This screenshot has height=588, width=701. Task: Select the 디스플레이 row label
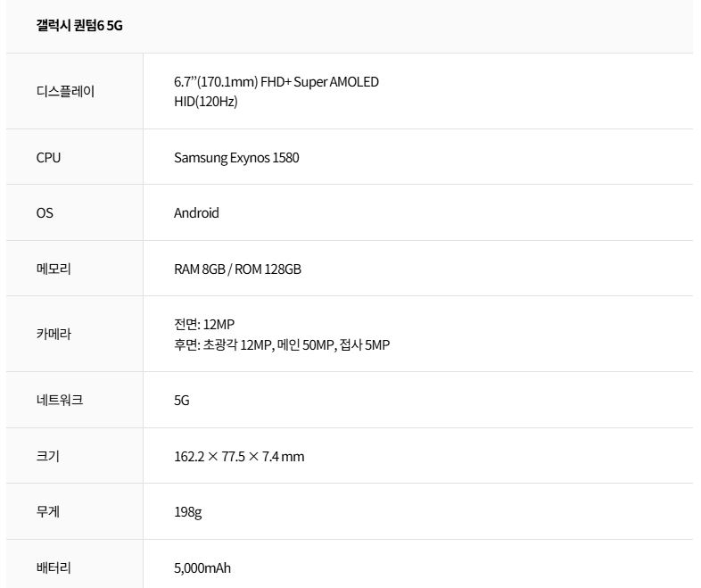pos(65,91)
